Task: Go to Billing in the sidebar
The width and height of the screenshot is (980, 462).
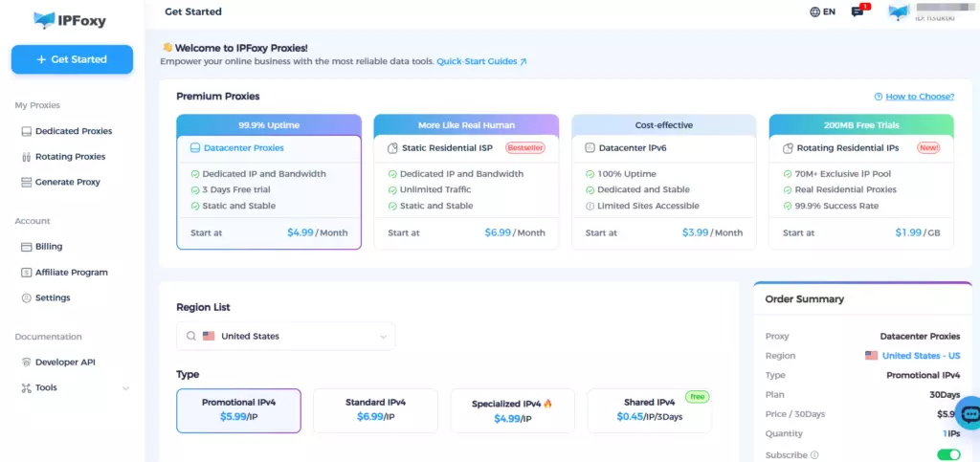Action: [x=48, y=247]
